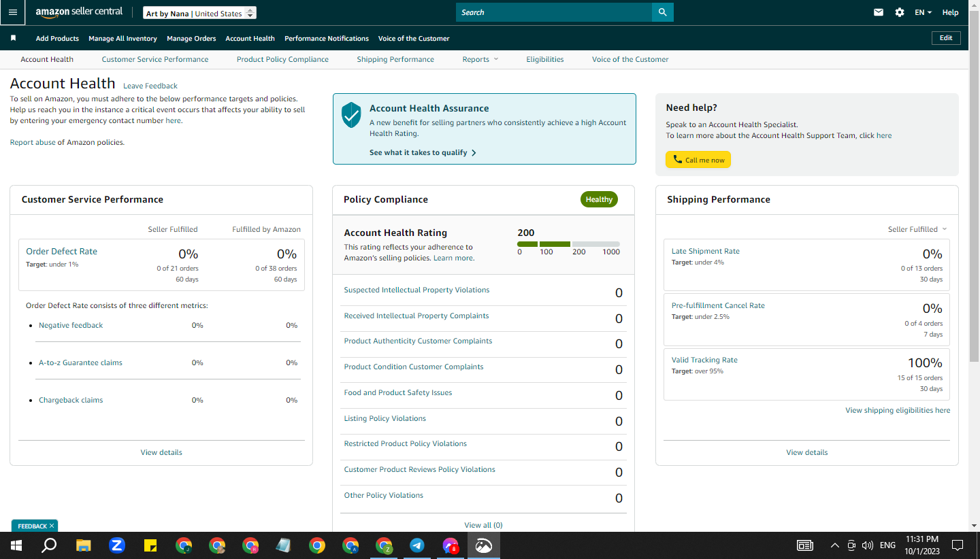
Task: Click the volume speaker tray icon
Action: point(867,545)
